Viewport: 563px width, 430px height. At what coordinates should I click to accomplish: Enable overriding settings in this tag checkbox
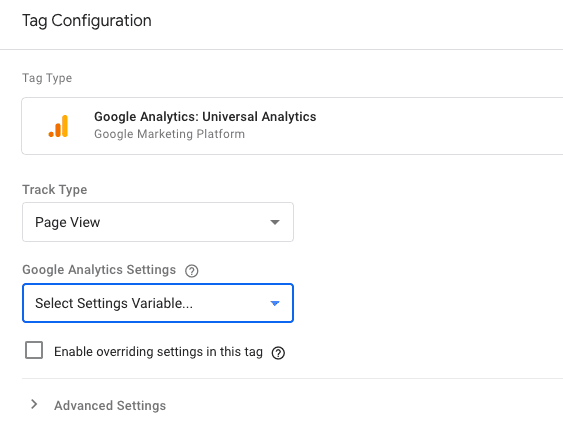point(34,350)
